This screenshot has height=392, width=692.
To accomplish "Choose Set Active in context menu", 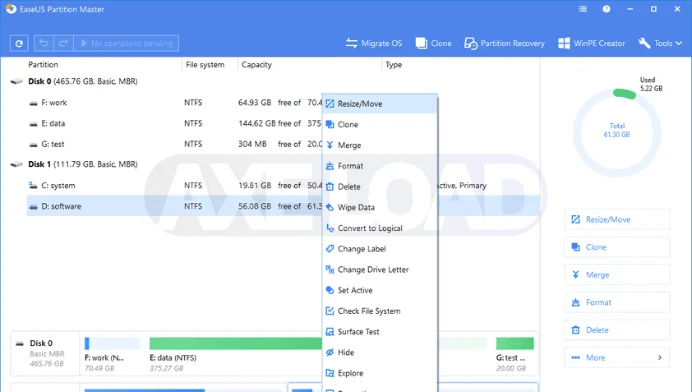I will point(380,290).
